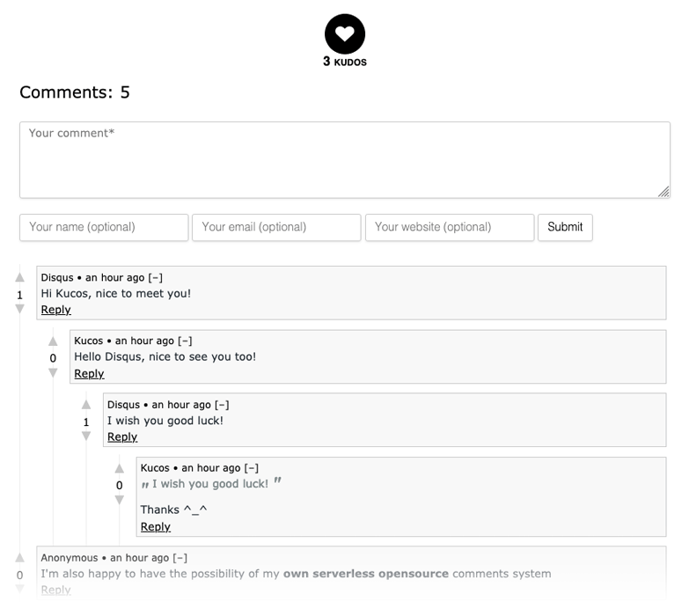Image resolution: width=689 pixels, height=616 pixels.
Task: Reply to Kucos's "Thanks ^_^" comment
Action: click(156, 527)
